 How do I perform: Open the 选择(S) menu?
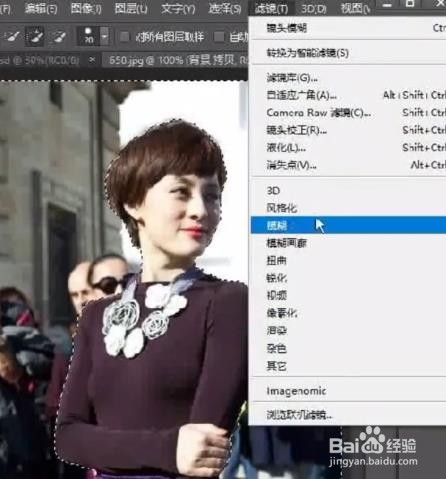pos(225,8)
